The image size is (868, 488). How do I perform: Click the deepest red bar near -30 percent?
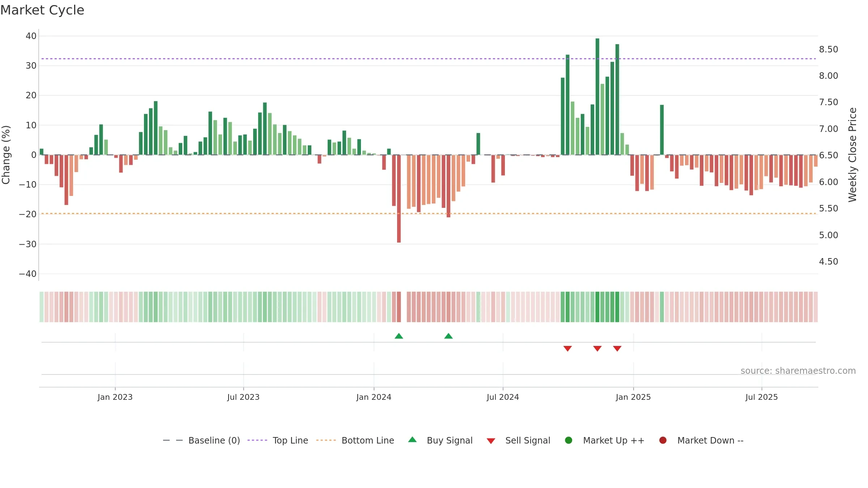click(399, 198)
